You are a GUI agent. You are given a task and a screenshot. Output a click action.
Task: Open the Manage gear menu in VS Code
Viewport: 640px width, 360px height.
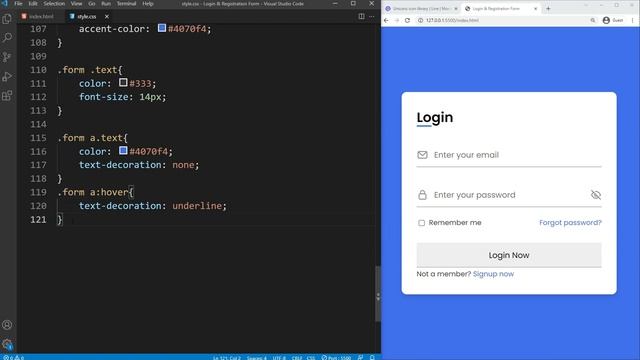pos(7,344)
